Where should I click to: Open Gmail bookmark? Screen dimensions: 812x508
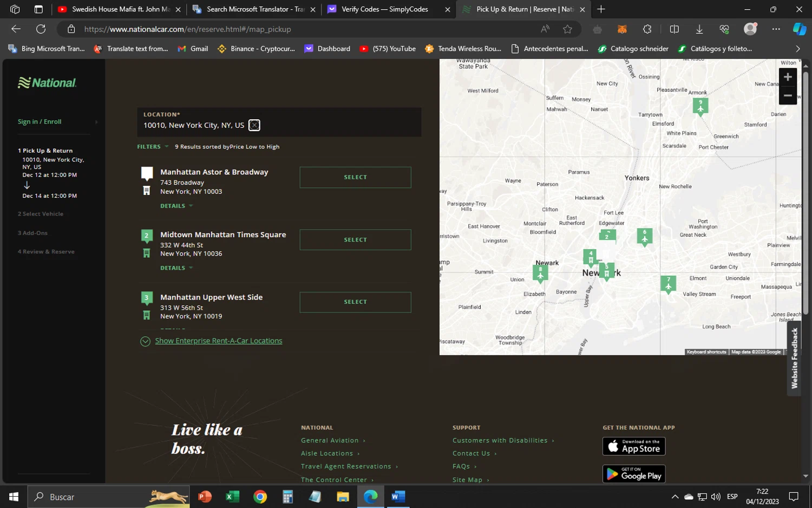click(193, 49)
